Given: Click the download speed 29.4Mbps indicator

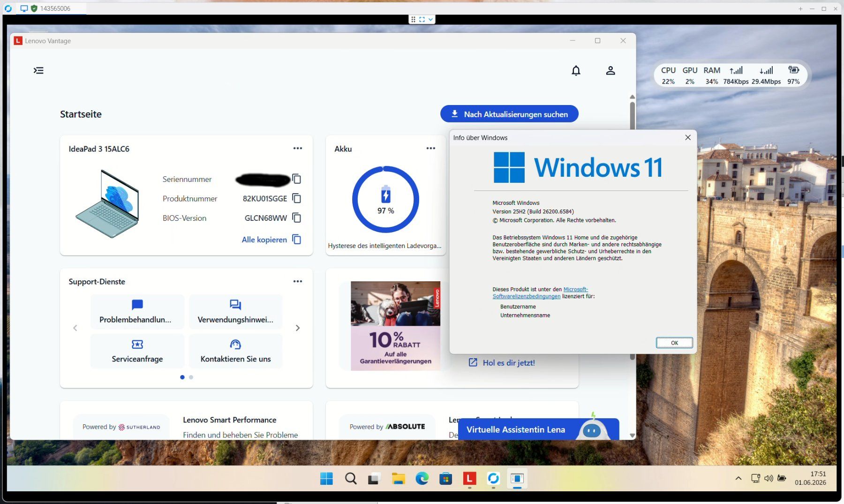Looking at the screenshot, I should [766, 75].
